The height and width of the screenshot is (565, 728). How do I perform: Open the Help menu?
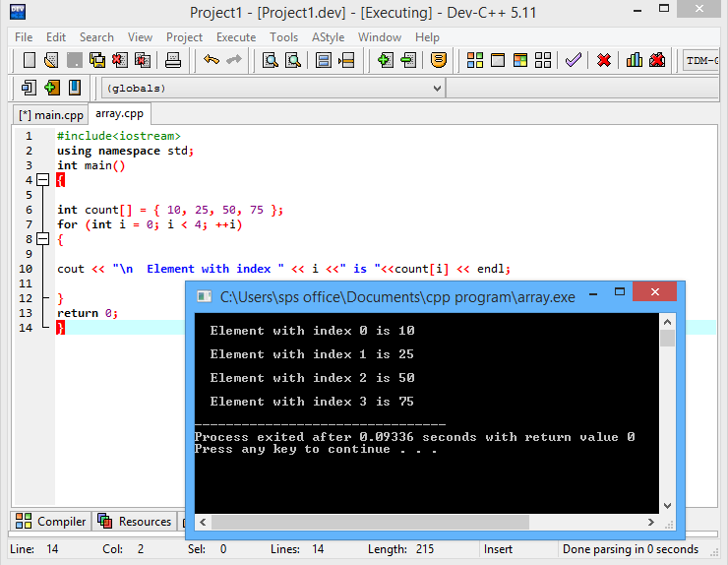pyautogui.click(x=427, y=37)
